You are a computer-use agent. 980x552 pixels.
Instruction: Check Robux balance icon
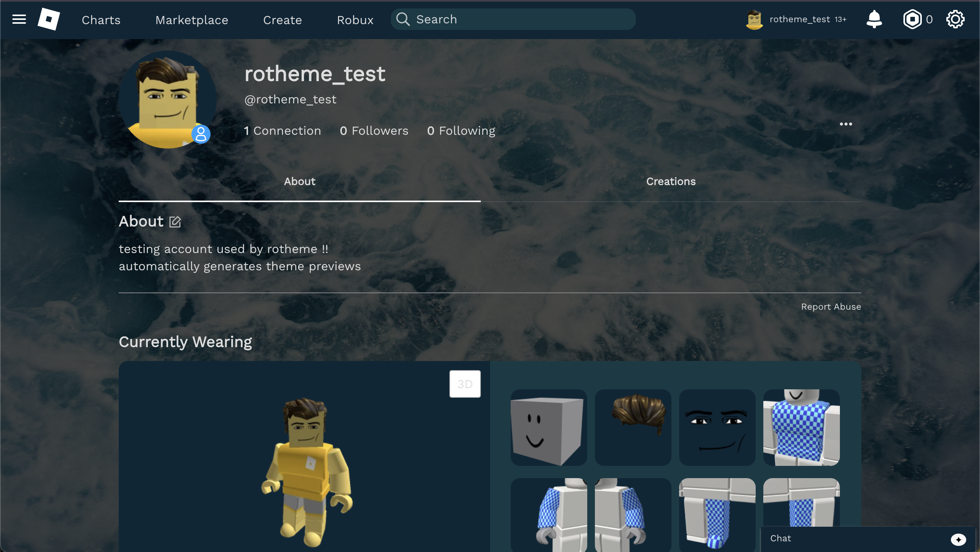(913, 19)
